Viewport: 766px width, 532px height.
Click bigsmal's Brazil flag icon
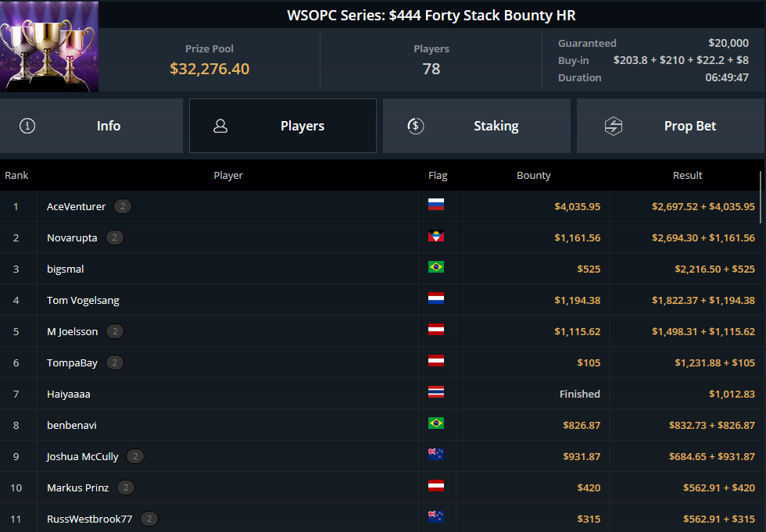click(x=436, y=267)
